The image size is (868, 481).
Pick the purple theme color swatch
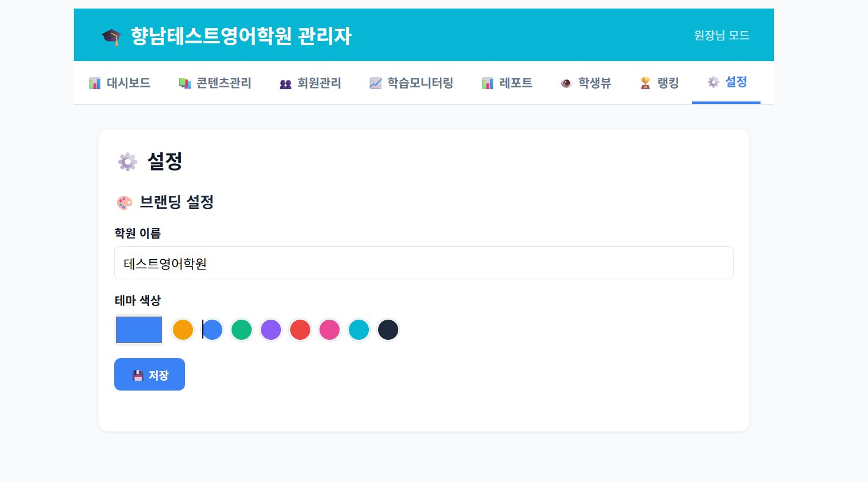pyautogui.click(x=271, y=330)
